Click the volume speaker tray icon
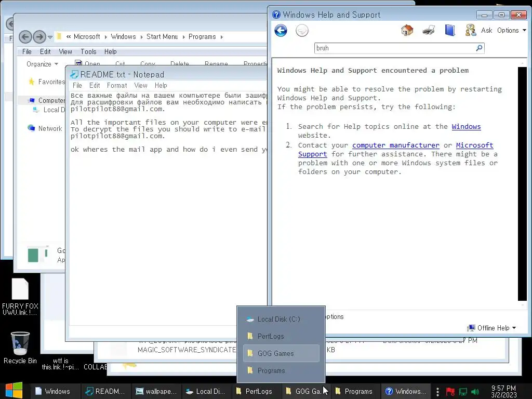Viewport: 532px width, 399px height. click(x=475, y=392)
